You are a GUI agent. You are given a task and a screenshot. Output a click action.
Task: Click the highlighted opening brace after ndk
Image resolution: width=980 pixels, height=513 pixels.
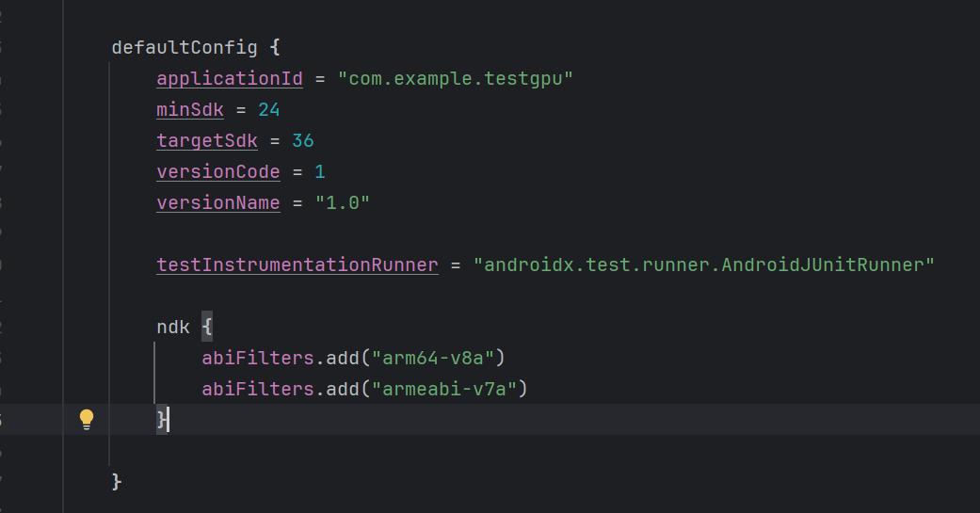pos(207,327)
